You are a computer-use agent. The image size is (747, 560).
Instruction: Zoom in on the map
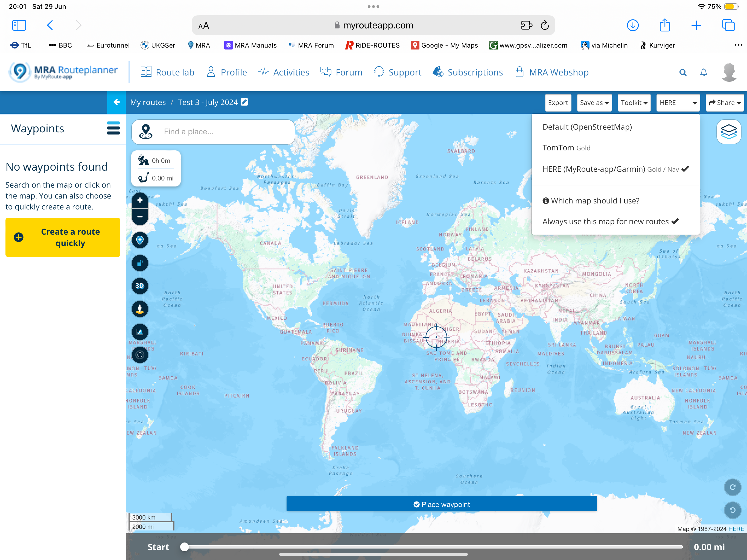(x=140, y=200)
